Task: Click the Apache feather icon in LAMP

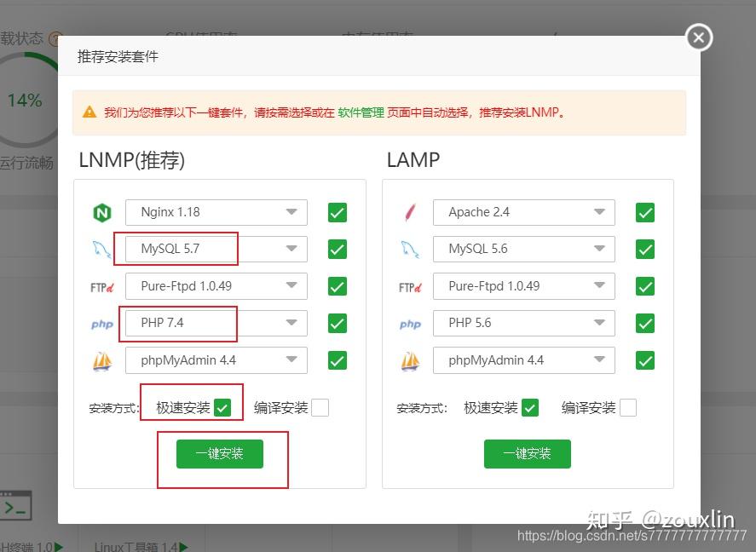Action: 410,212
